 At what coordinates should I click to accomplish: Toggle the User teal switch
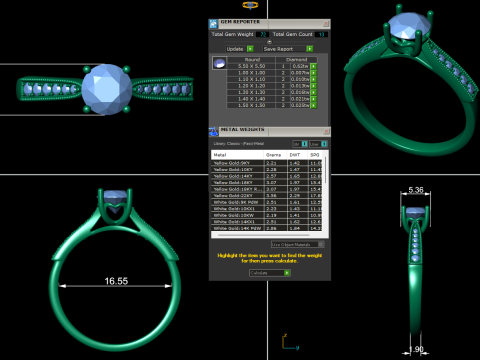pyautogui.click(x=324, y=144)
